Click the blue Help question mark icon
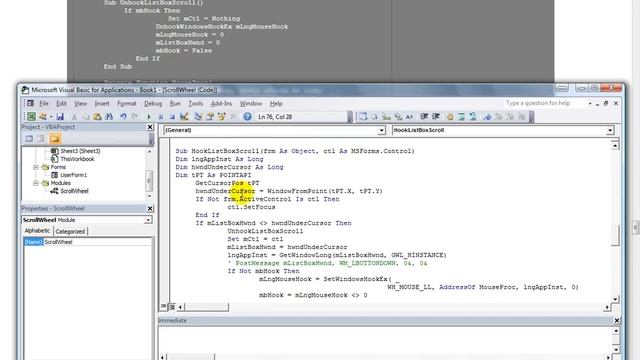The height and width of the screenshot is (360, 640). 247,117
